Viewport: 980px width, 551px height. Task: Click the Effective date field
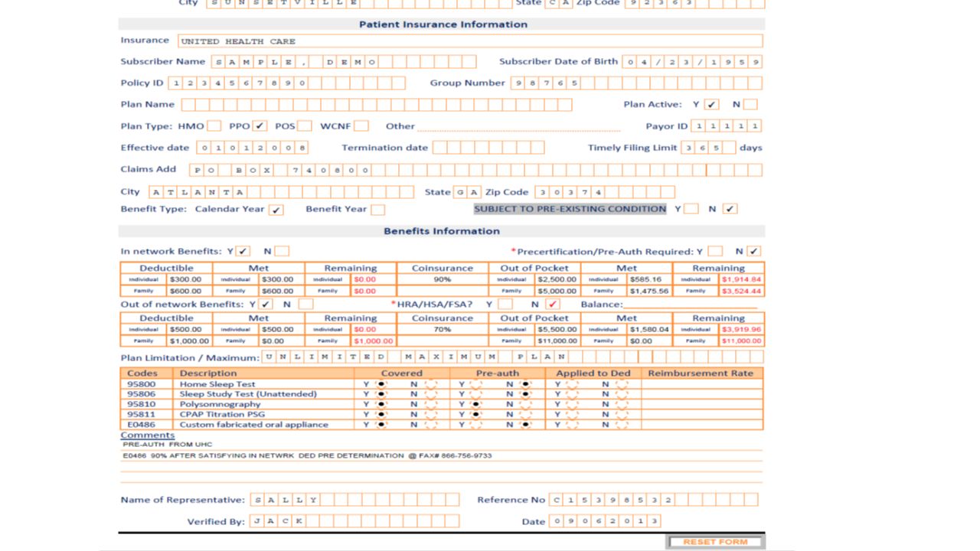click(x=253, y=148)
